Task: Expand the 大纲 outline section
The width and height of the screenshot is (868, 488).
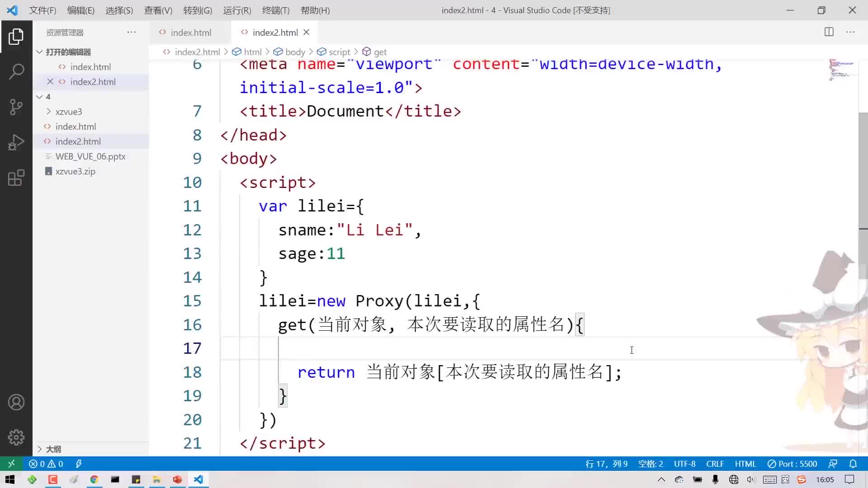Action: click(39, 449)
